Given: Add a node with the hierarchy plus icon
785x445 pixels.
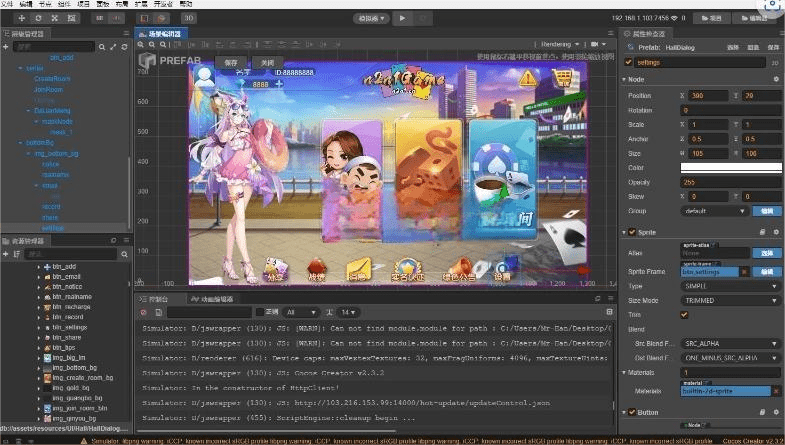Looking at the screenshot, I should point(6,47).
